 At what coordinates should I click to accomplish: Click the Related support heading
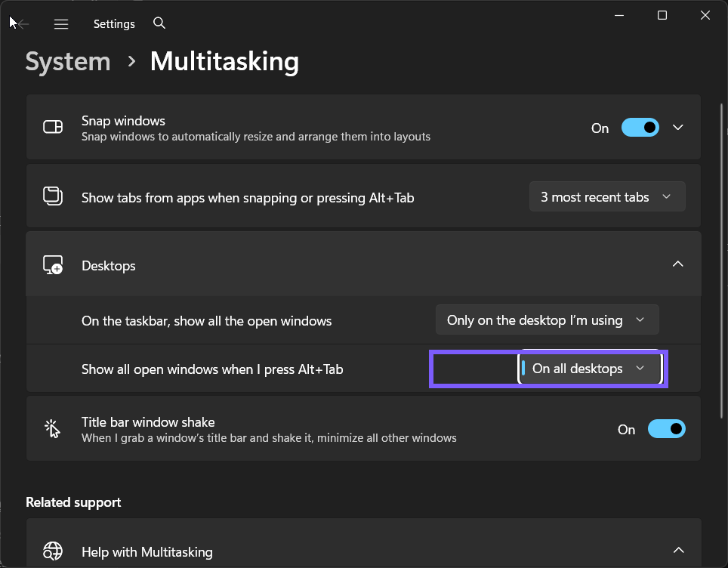coord(73,502)
